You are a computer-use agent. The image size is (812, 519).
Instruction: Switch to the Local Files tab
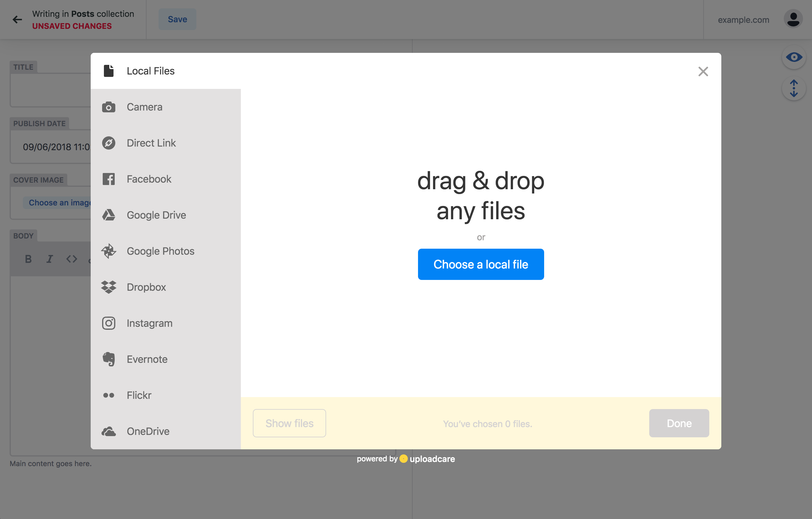click(x=150, y=71)
